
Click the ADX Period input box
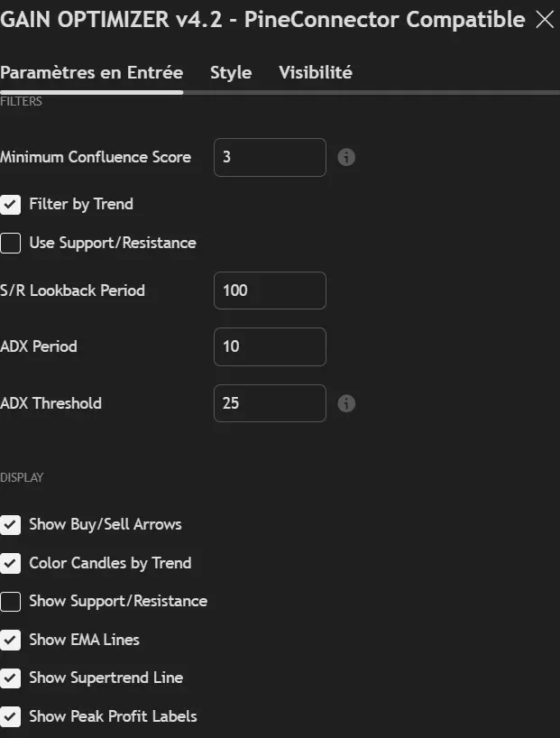point(269,346)
